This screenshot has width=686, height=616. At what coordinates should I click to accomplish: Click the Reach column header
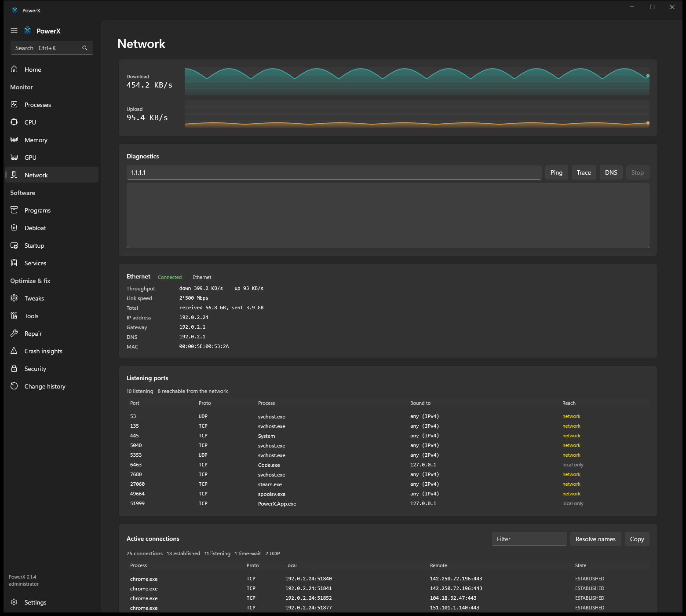(x=569, y=403)
